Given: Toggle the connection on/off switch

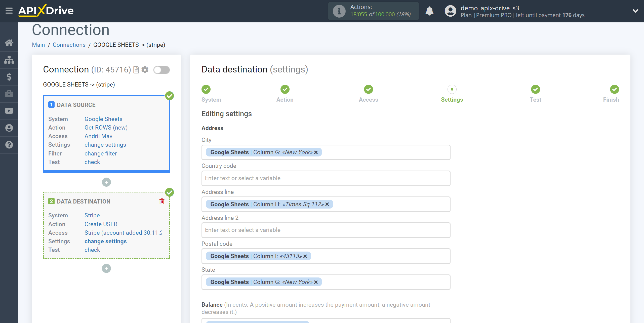Looking at the screenshot, I should pyautogui.click(x=162, y=70).
